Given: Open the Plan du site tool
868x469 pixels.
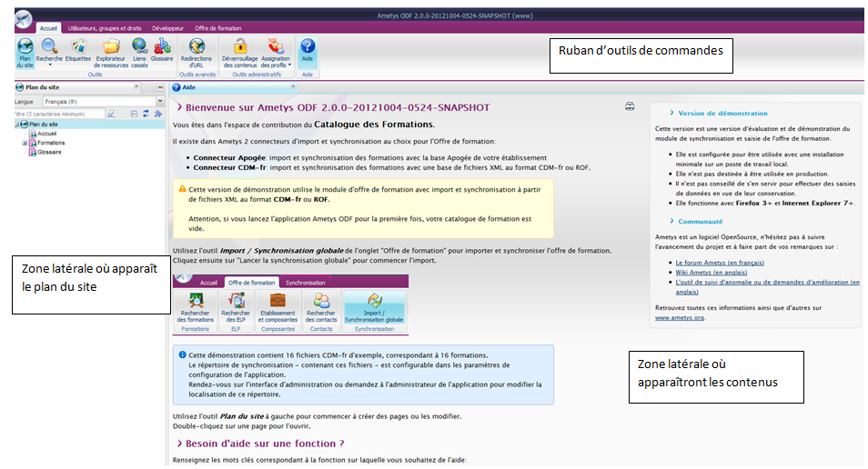Looking at the screenshot, I should click(x=25, y=51).
